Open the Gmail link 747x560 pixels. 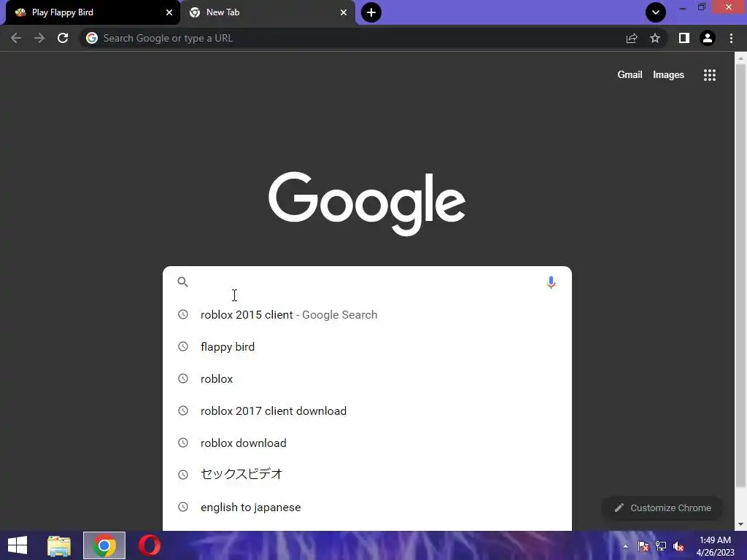tap(630, 75)
